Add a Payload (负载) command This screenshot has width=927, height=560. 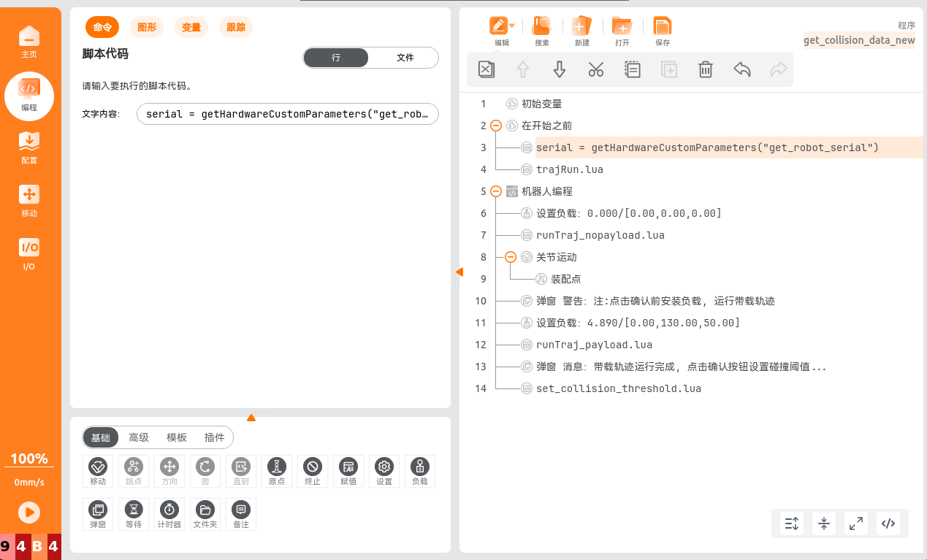(x=419, y=471)
